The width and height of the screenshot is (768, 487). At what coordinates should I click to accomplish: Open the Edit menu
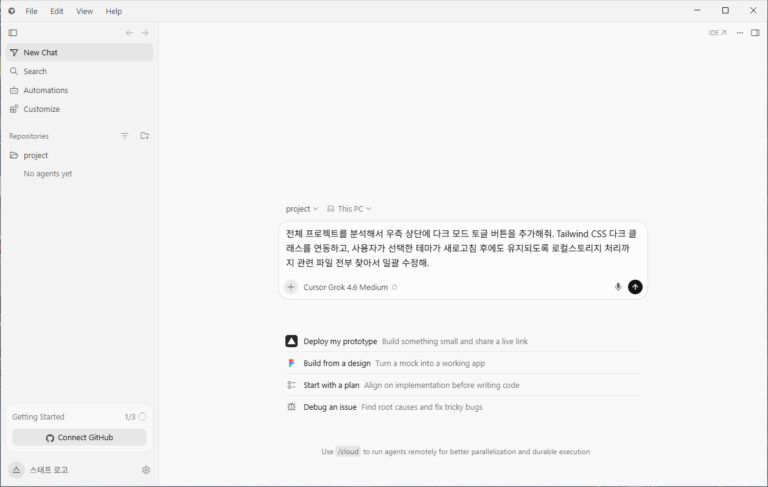56,11
